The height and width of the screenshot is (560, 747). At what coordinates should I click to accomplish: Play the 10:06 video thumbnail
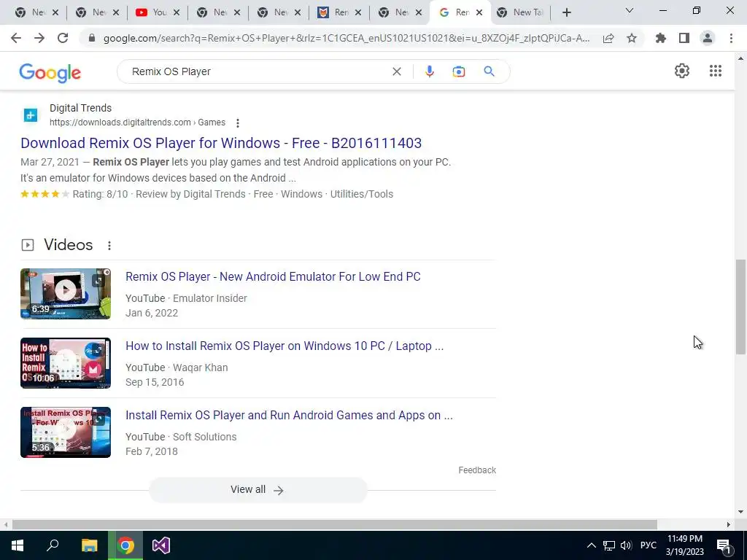(66, 363)
